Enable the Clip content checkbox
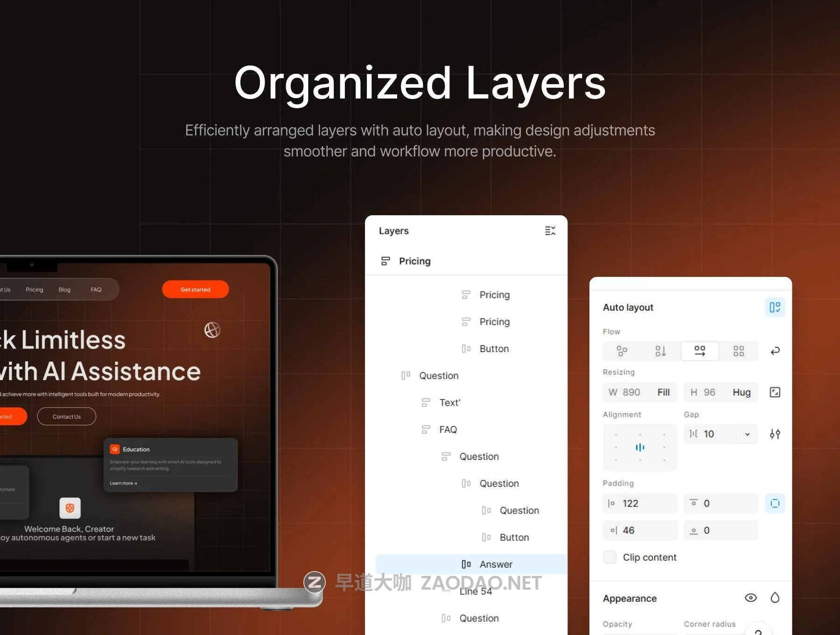840x635 pixels. (x=610, y=557)
